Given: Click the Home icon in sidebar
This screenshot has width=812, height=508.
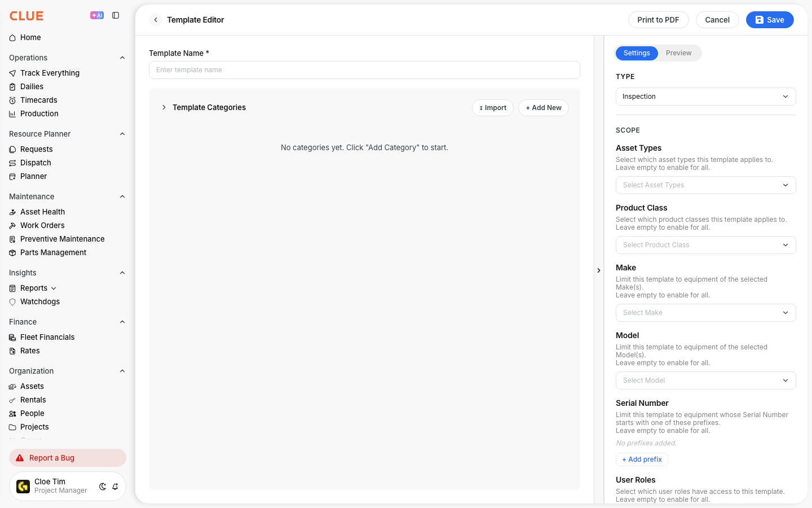Looking at the screenshot, I should click(x=12, y=38).
